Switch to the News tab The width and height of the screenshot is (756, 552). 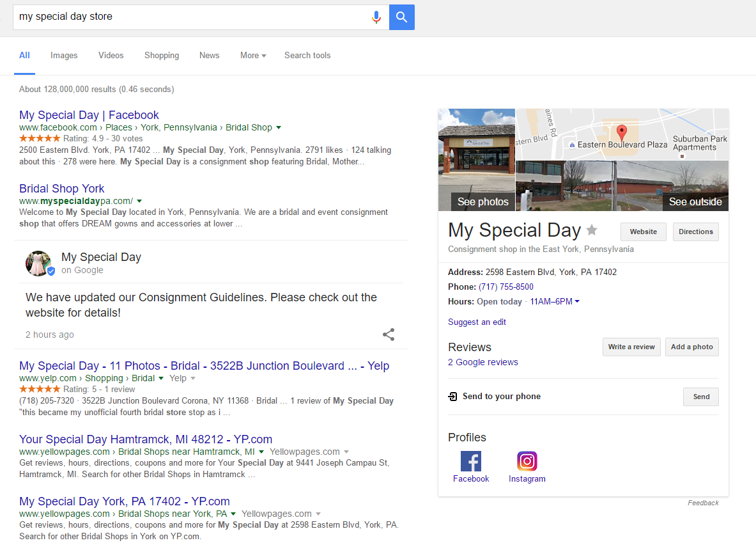(x=209, y=56)
